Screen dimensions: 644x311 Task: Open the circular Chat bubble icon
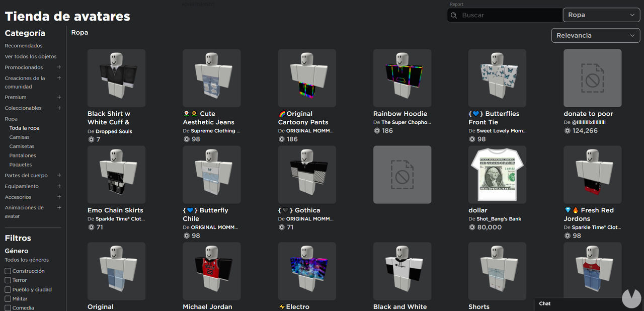(x=631, y=298)
